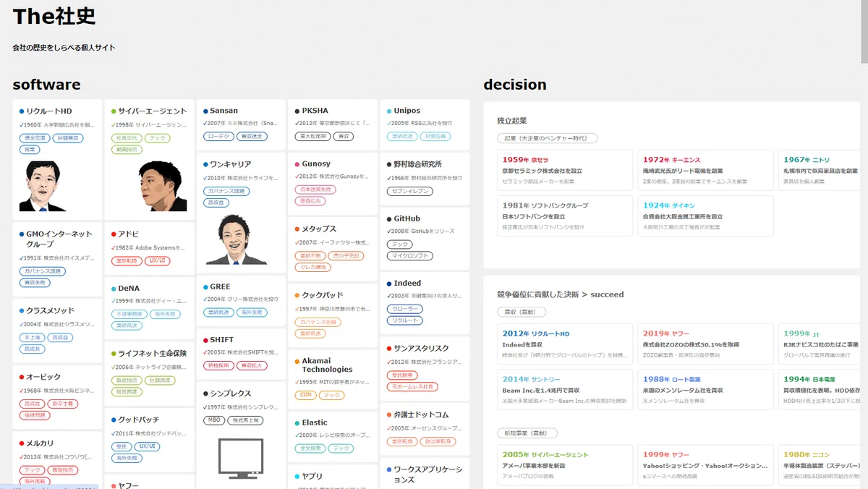Click the MBO tag under シンプレクス
868x489 pixels.
[x=214, y=420]
